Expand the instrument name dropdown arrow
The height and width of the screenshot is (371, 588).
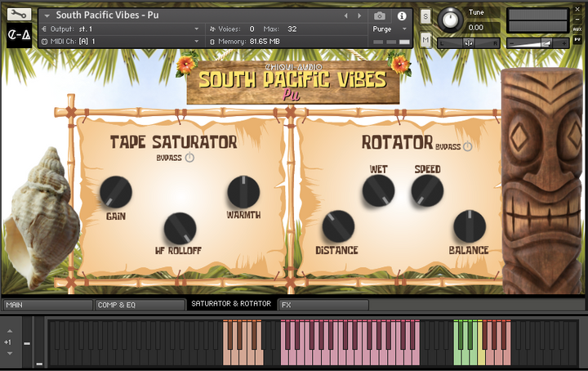(x=47, y=16)
